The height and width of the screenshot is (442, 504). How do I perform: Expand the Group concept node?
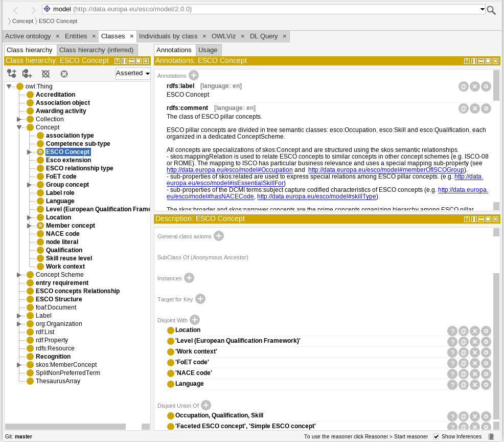[x=29, y=185]
